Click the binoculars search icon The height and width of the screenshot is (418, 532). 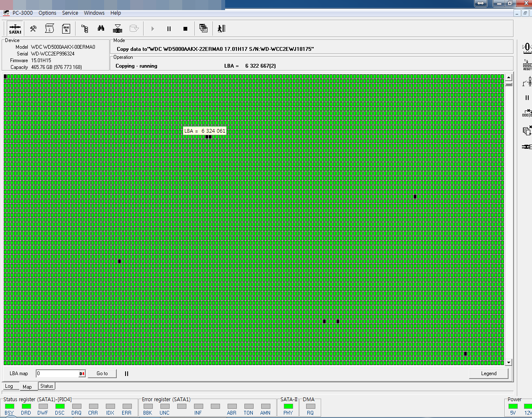101,29
